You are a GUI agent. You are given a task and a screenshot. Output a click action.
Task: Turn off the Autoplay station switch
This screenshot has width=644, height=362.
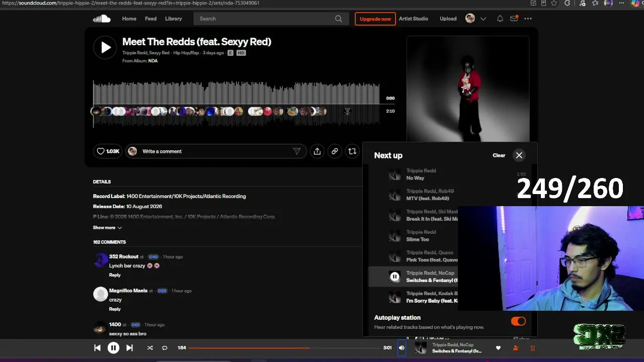[x=518, y=321]
